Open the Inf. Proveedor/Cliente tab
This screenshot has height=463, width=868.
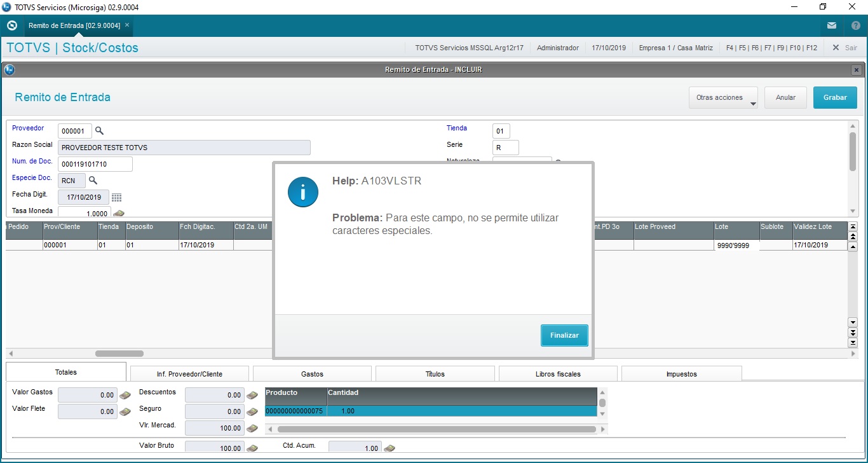point(189,374)
